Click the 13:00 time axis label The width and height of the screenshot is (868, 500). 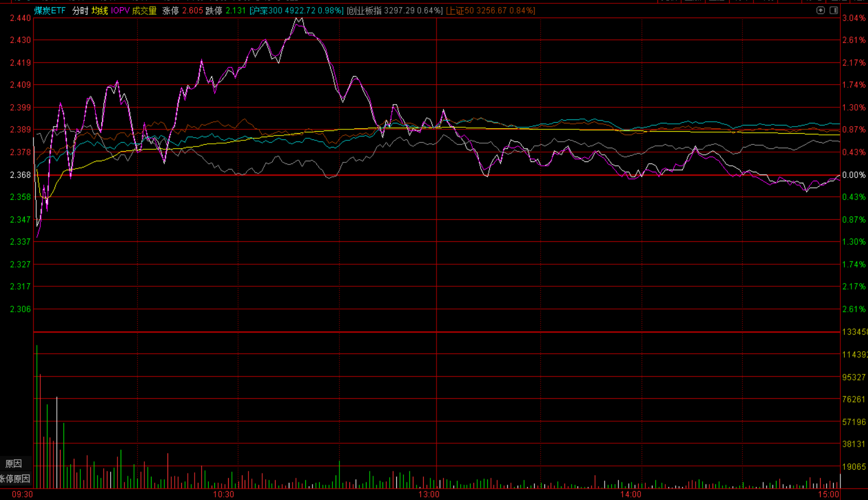pyautogui.click(x=429, y=494)
